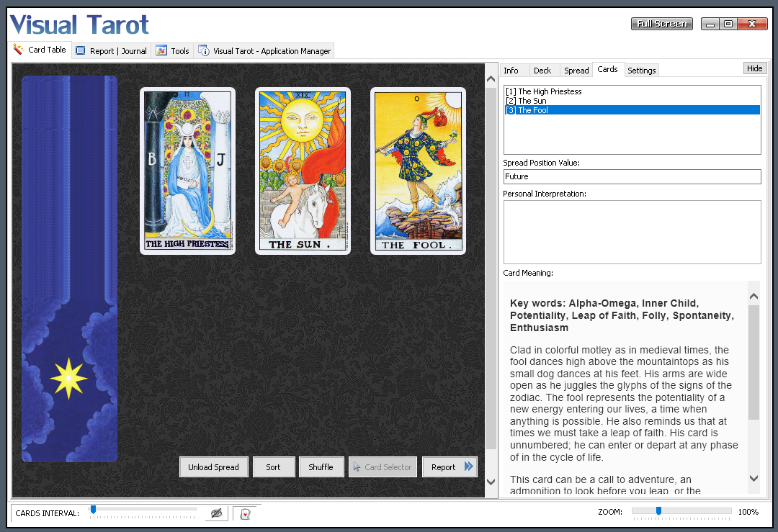Hide the side panel with Hide button
The width and height of the screenshot is (778, 532).
755,68
